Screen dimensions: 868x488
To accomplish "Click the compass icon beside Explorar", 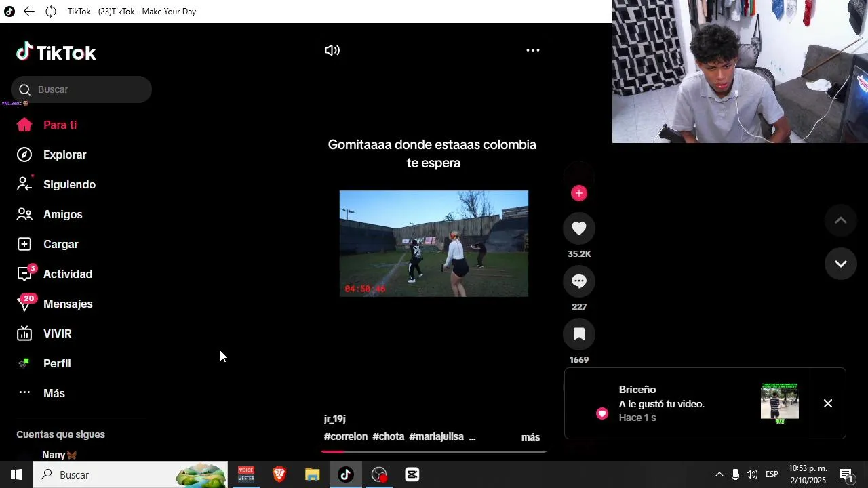I will [x=24, y=155].
